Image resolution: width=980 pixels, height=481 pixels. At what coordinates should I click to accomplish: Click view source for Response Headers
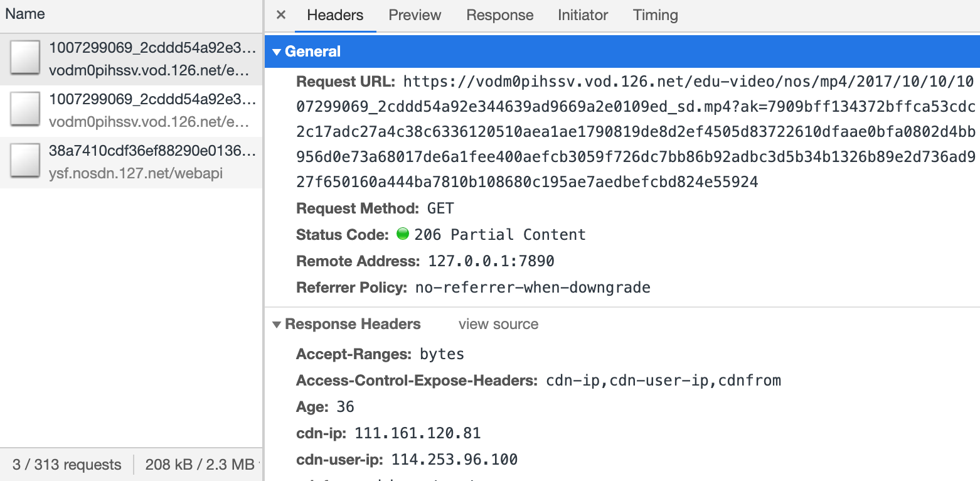click(498, 324)
